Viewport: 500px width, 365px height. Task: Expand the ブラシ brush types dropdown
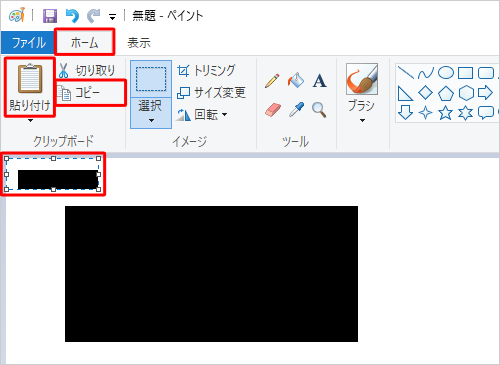coord(362,120)
